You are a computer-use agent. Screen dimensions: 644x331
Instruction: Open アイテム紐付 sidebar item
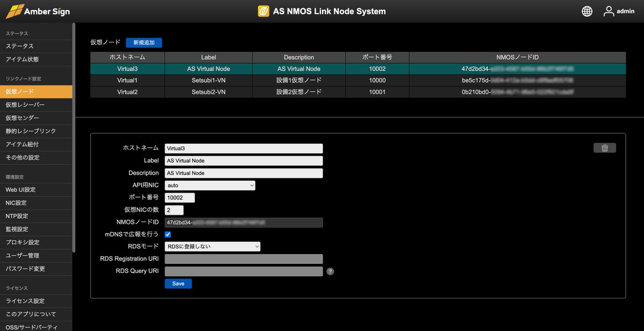(x=36, y=144)
